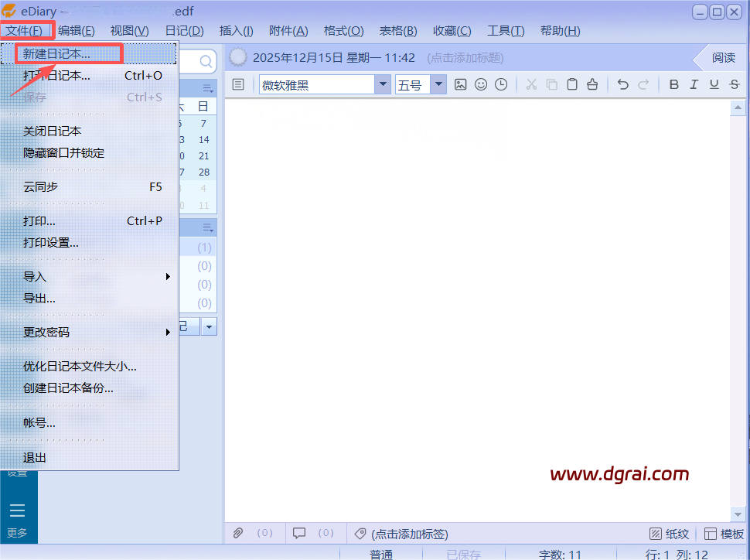Screen dimensions: 750x560
Task: Insert current time with clock icon
Action: click(x=501, y=85)
